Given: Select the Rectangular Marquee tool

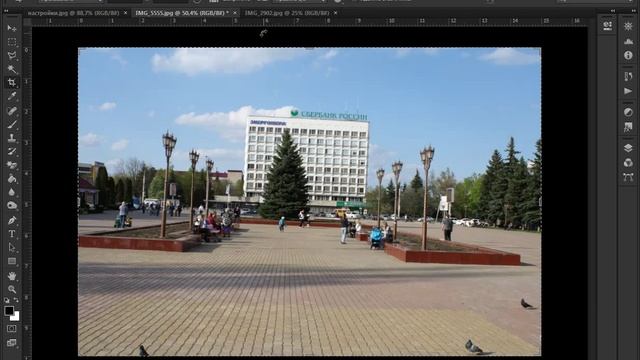Looking at the screenshot, I should coord(12,42).
